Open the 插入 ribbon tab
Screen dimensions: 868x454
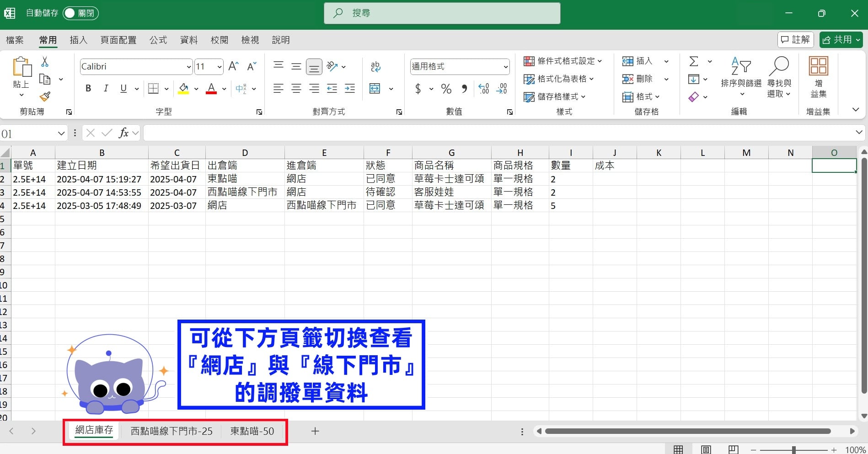pos(78,40)
